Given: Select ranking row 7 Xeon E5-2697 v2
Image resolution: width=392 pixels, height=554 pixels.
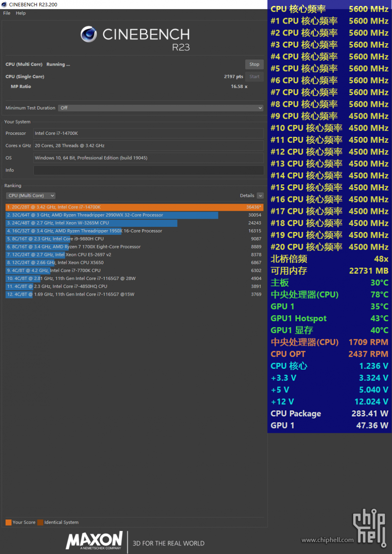Looking at the screenshot, I should [x=134, y=255].
